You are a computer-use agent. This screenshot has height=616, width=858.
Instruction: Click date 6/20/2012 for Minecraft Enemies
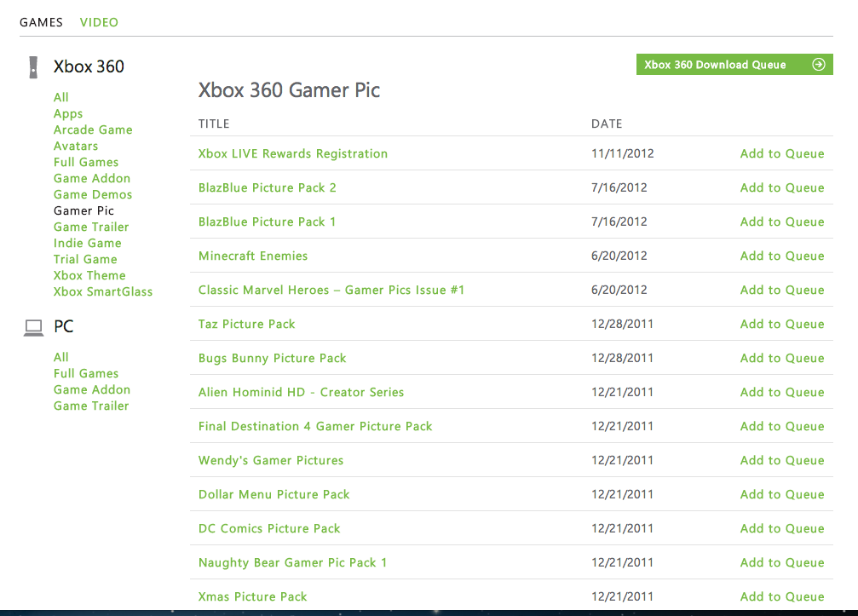coord(619,256)
